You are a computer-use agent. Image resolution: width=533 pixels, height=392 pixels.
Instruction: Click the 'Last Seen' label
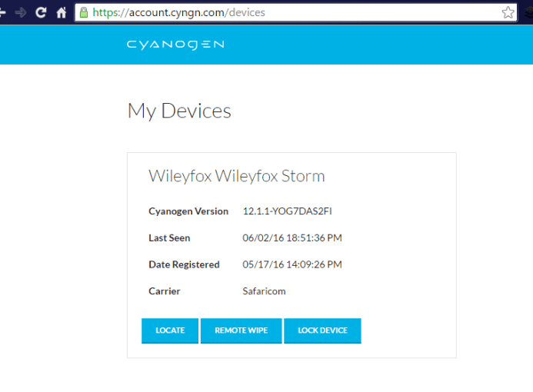click(169, 238)
